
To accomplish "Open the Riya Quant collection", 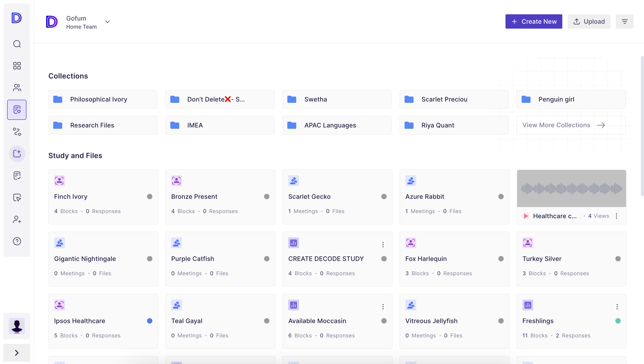I will click(x=454, y=125).
